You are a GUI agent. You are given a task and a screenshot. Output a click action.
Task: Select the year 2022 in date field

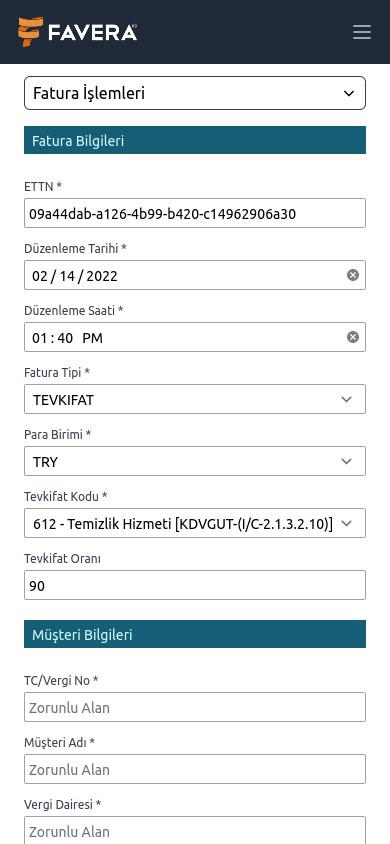pos(102,276)
